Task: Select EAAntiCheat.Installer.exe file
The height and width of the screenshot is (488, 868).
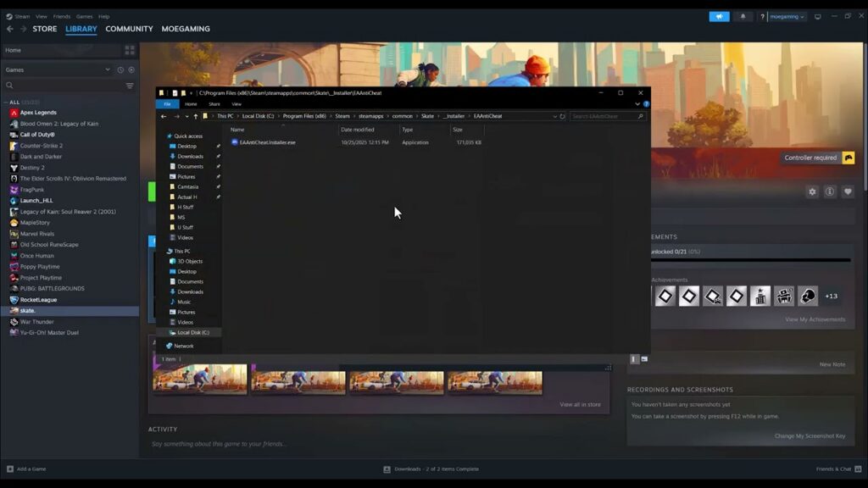Action: 267,142
